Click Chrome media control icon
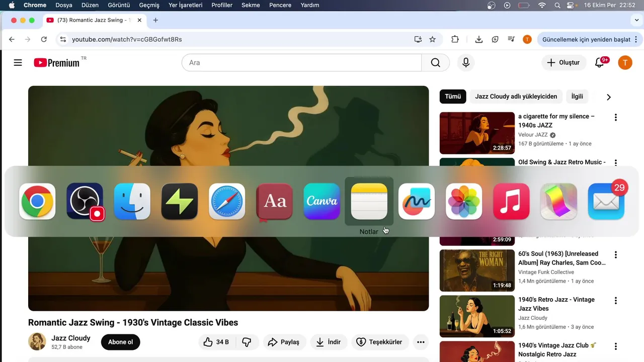The height and width of the screenshot is (362, 644). 511,39
